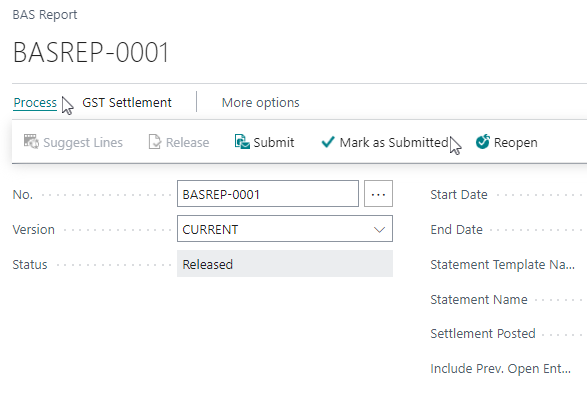Expand the Version dropdown showing CURRENT
Screen dimensions: 587x400
(x=285, y=228)
